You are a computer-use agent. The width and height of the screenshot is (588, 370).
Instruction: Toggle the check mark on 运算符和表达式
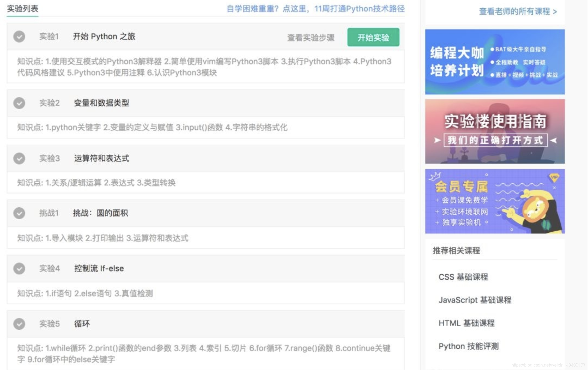[19, 159]
